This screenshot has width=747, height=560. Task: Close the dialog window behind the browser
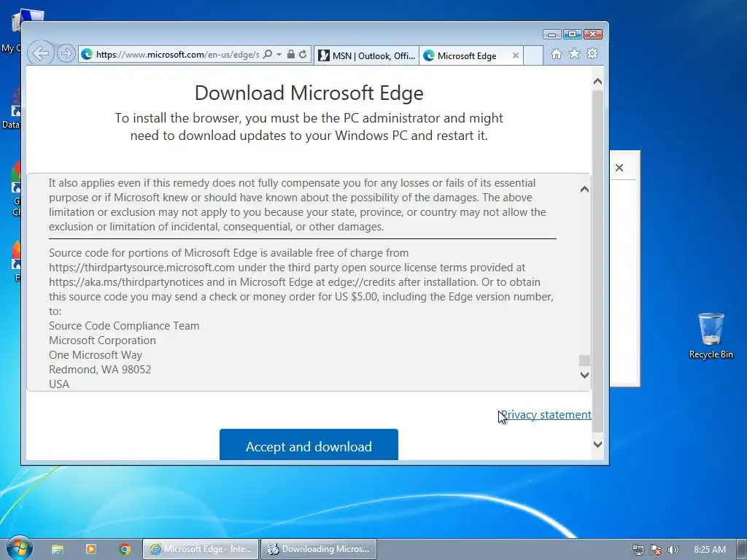[619, 168]
